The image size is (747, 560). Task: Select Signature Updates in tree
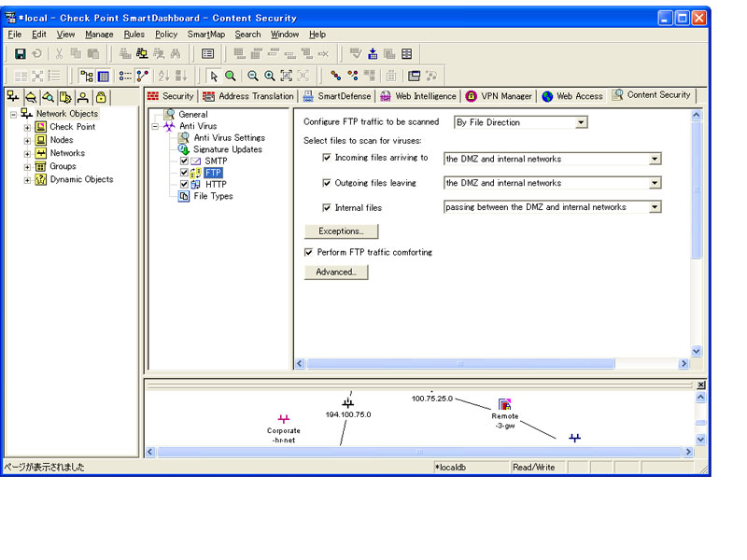coord(228,149)
